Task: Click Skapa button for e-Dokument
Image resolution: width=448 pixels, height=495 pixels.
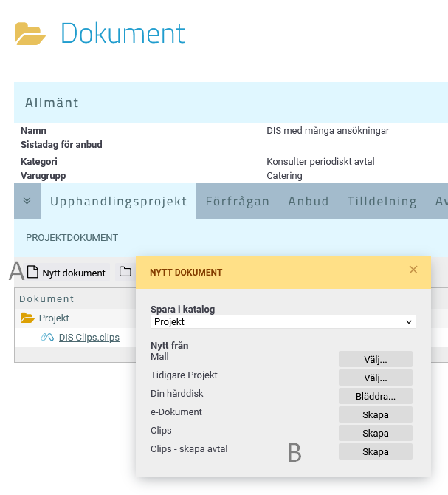Action: tap(376, 414)
